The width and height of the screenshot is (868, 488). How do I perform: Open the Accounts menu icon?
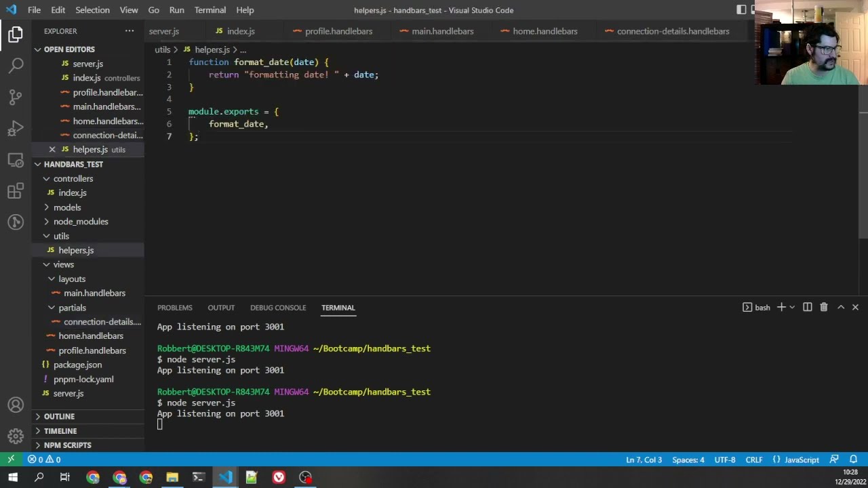click(x=16, y=405)
